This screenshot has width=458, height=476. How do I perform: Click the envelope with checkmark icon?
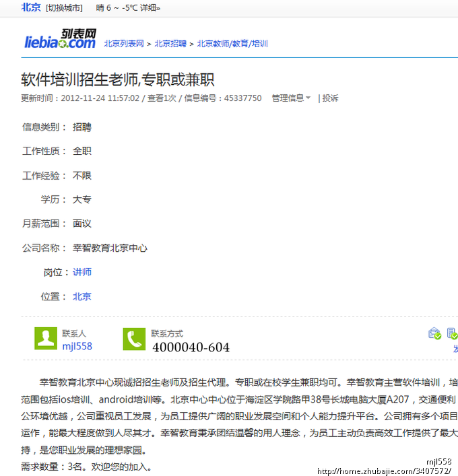pyautogui.click(x=434, y=333)
